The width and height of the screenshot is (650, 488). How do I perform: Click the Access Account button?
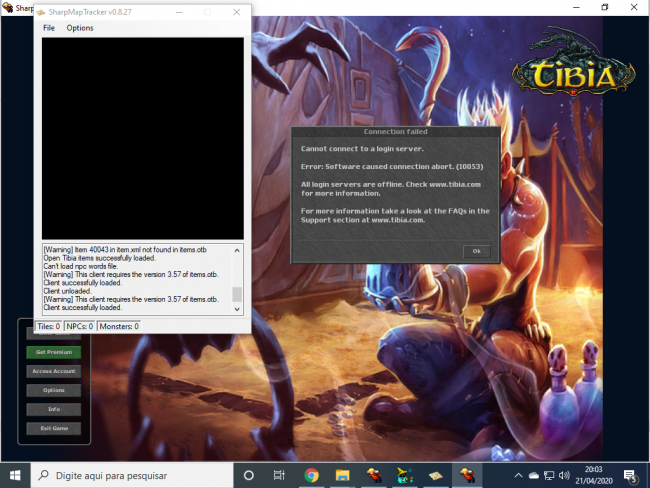tap(53, 371)
